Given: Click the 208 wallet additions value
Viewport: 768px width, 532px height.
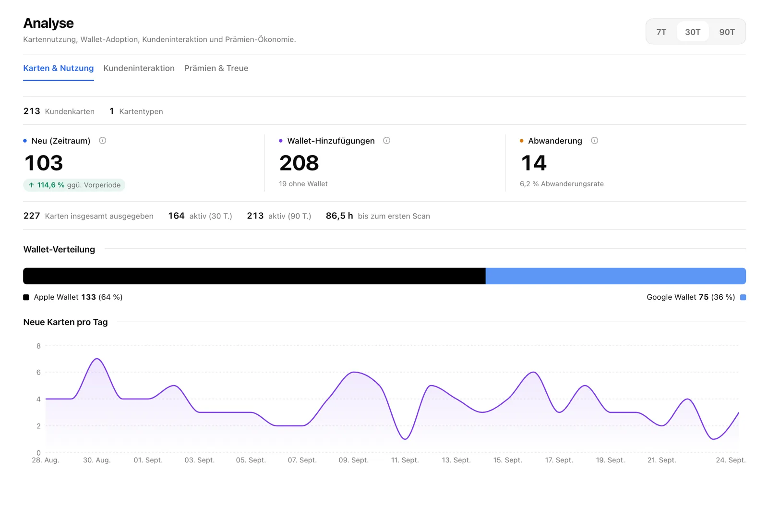Looking at the screenshot, I should [299, 163].
